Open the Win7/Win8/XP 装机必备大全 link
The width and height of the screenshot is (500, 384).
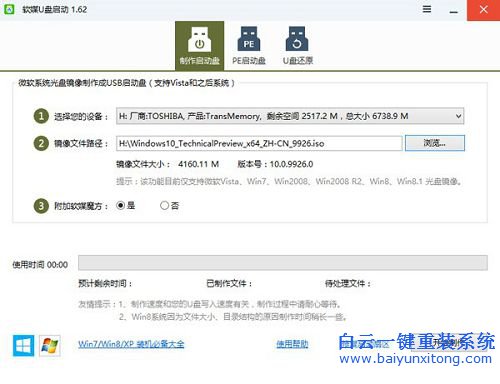point(131,344)
